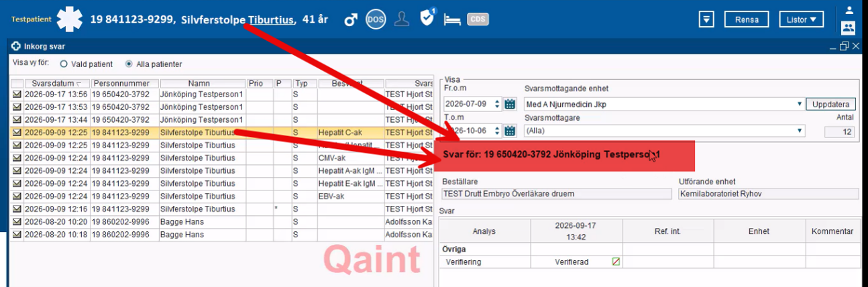The width and height of the screenshot is (868, 287).
Task: Step the T.o.m date spinner
Action: click(497, 131)
